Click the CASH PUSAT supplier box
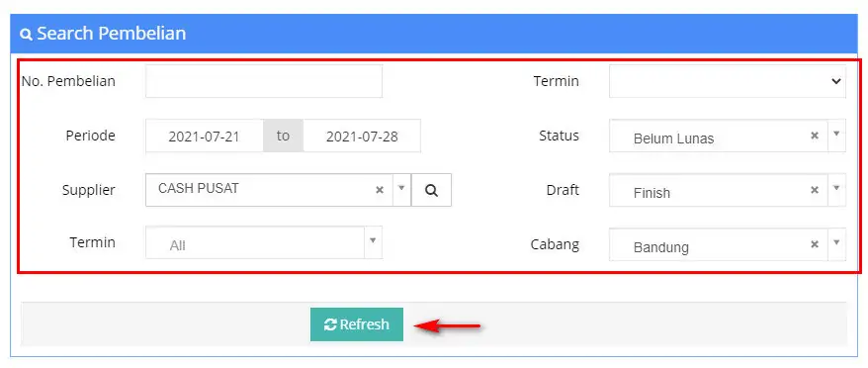This screenshot has height=368, width=868. pyautogui.click(x=270, y=190)
